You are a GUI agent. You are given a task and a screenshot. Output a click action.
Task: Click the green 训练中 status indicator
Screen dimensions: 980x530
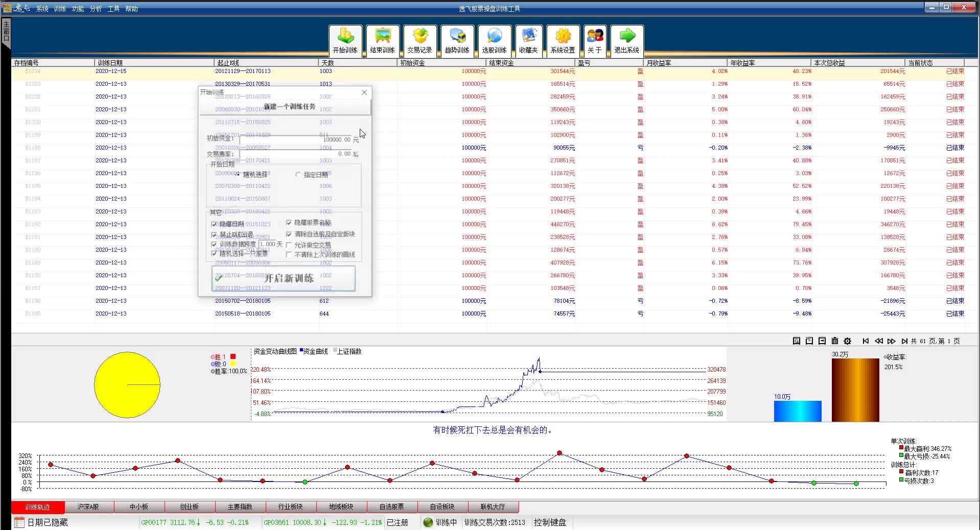click(428, 522)
